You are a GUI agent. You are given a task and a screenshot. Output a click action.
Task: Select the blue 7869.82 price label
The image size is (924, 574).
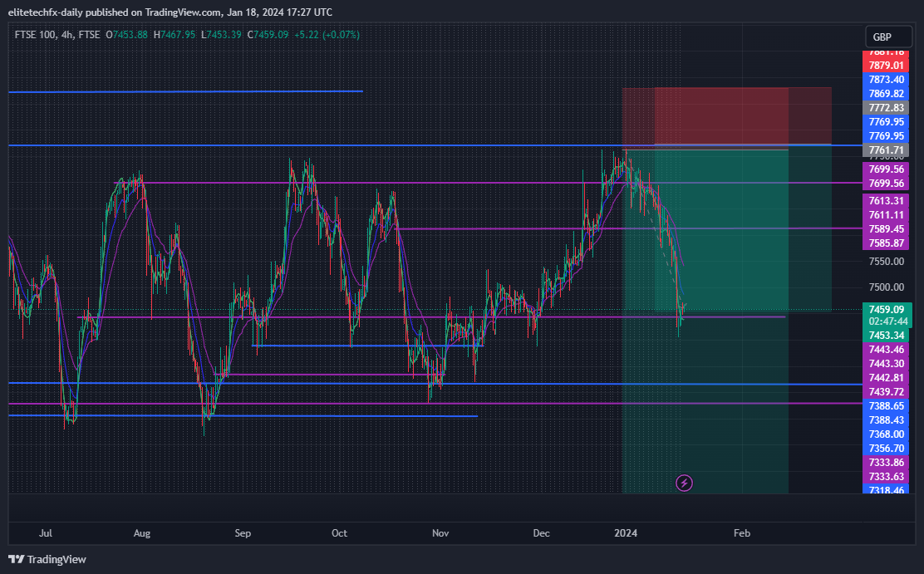click(886, 94)
